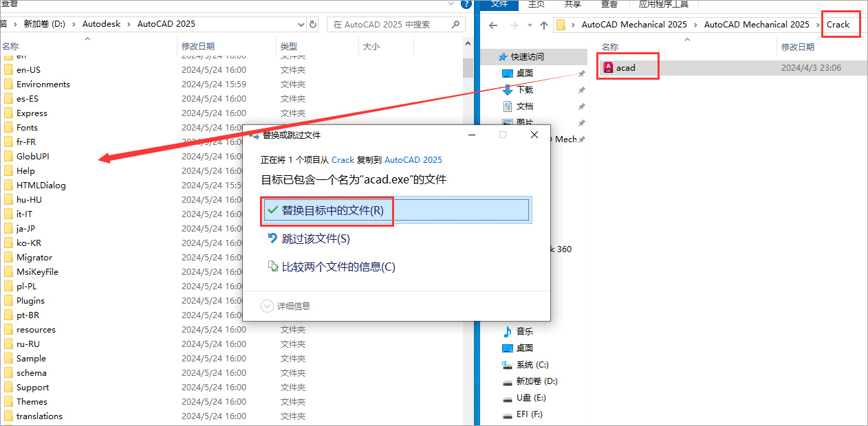Click the folder icon in Crack address bar
The height and width of the screenshot is (426, 868).
tap(561, 25)
